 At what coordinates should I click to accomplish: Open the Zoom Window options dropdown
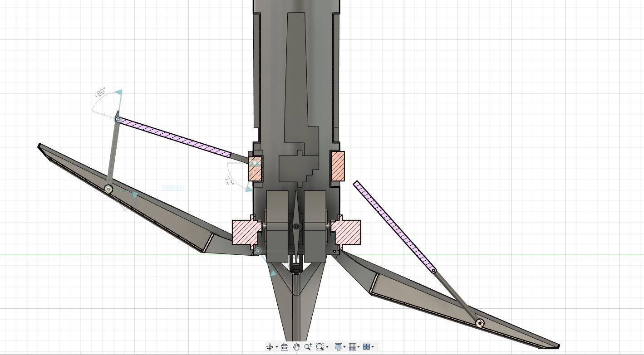tap(327, 347)
